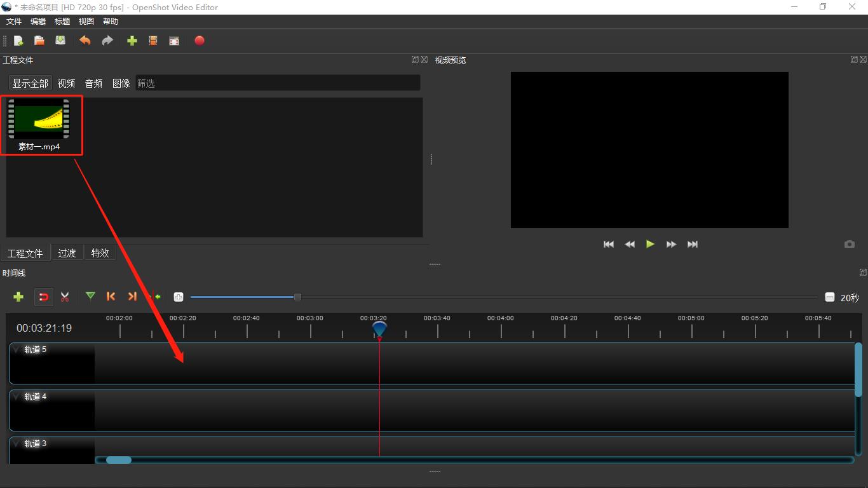The image size is (868, 488).
Task: Rewind the video preview
Action: coord(630,244)
